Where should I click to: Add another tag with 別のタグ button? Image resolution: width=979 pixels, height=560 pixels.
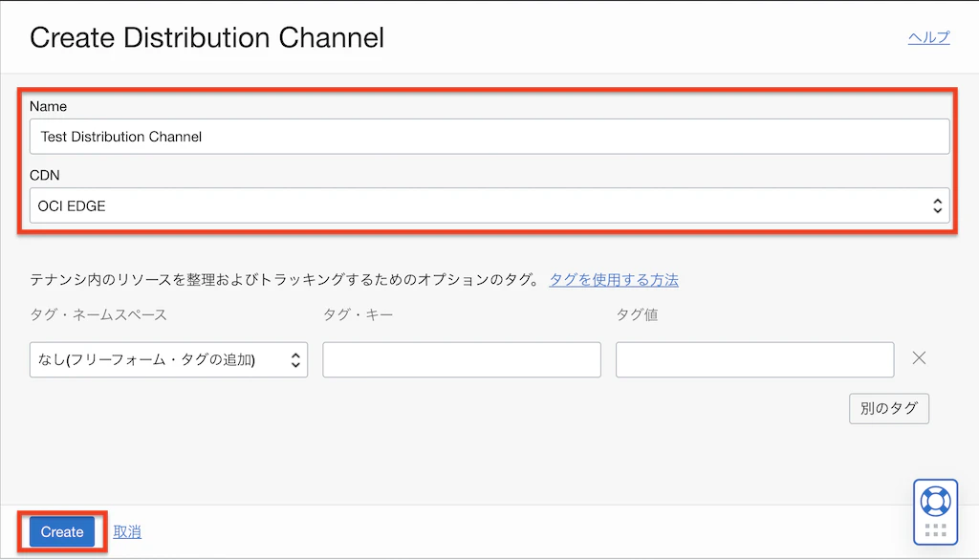pos(889,408)
